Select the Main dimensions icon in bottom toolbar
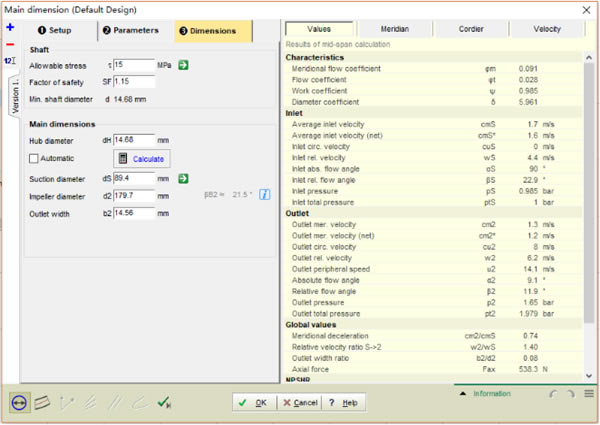 pyautogui.click(x=19, y=403)
